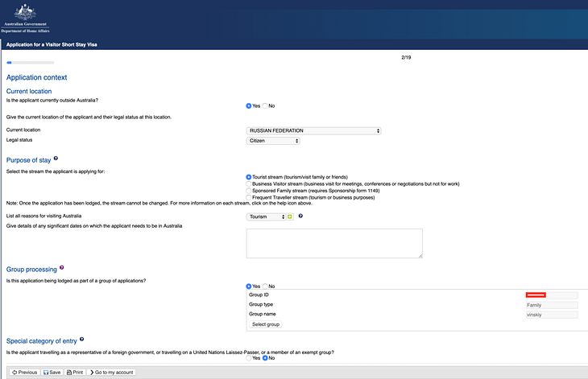
Task: Select No for applicant currently outside Australia
Action: [x=265, y=105]
